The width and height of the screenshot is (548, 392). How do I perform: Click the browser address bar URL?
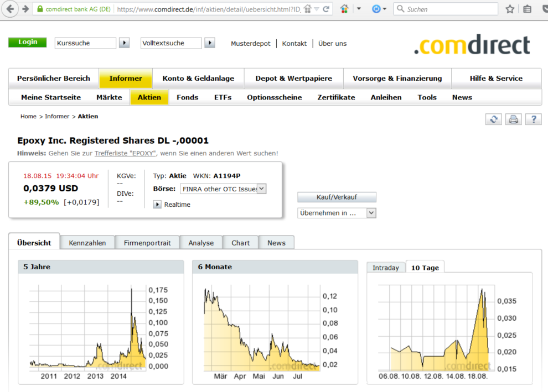(209, 9)
